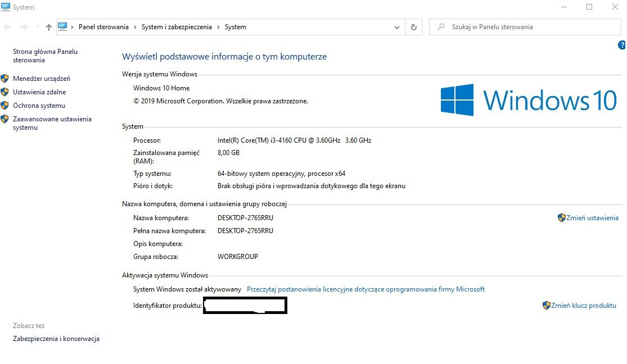Open 'Menedżer urządzeń' link

point(42,79)
